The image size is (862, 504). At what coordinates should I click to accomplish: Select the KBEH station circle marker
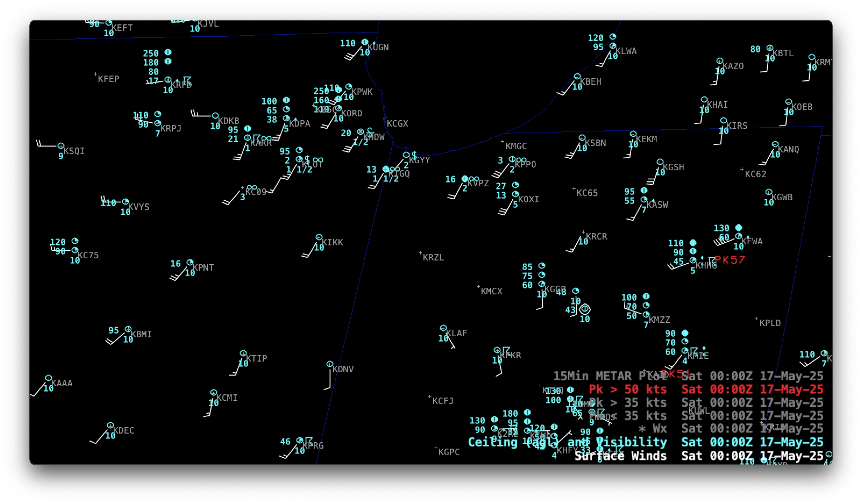pyautogui.click(x=577, y=77)
